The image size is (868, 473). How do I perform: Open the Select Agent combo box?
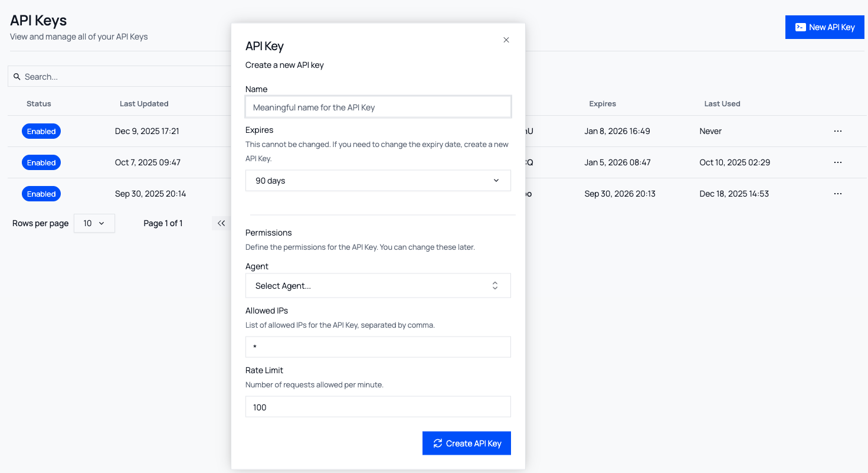[378, 286]
